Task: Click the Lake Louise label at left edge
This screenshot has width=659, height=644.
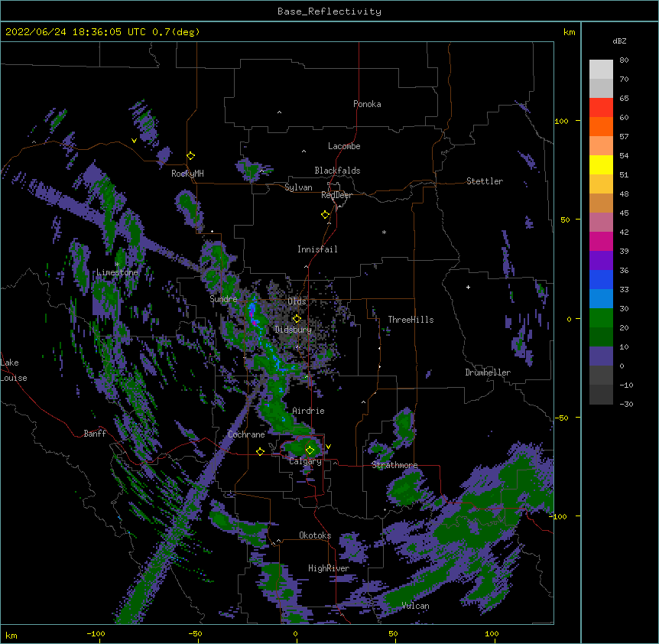Action: pyautogui.click(x=14, y=370)
